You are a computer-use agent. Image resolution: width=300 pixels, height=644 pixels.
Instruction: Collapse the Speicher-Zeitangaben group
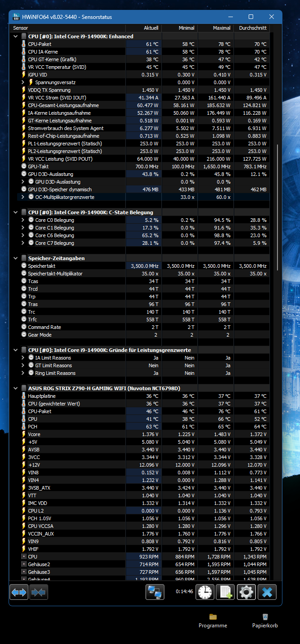tap(16, 258)
